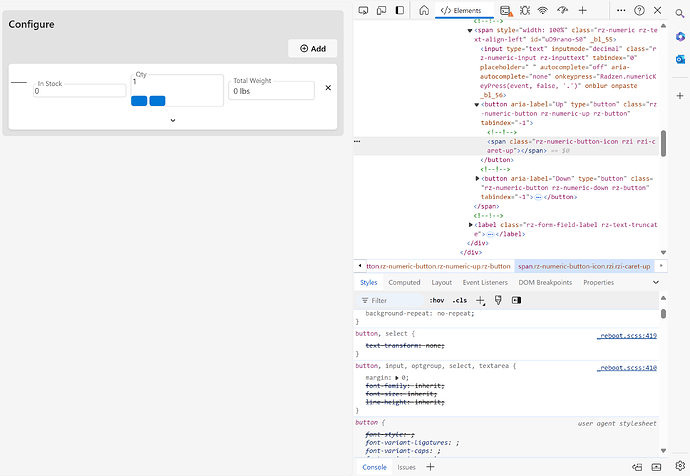This screenshot has height=476, width=690.
Task: Open the _reboot.scss:410 source link
Action: coord(627,368)
